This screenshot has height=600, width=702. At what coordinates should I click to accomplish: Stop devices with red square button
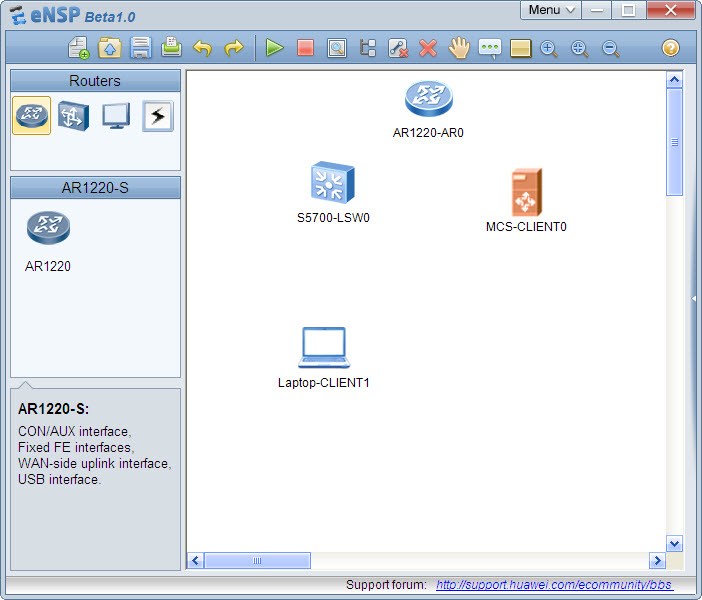pyautogui.click(x=305, y=48)
